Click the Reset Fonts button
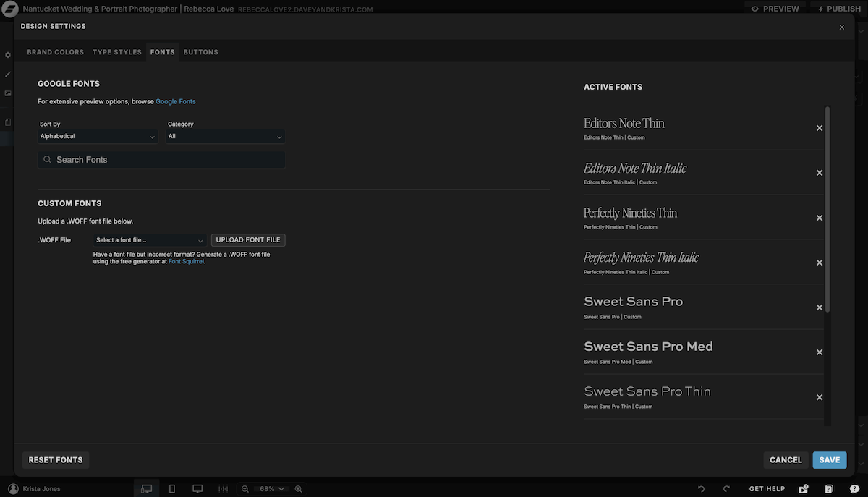Viewport: 868px width, 497px height. (x=56, y=460)
